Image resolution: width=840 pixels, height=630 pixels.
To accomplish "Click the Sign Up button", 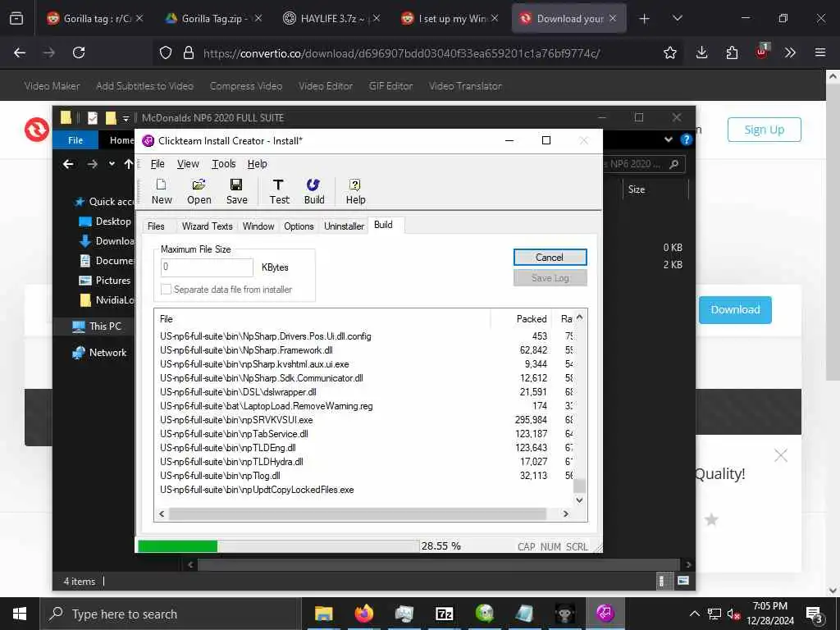I will click(764, 130).
